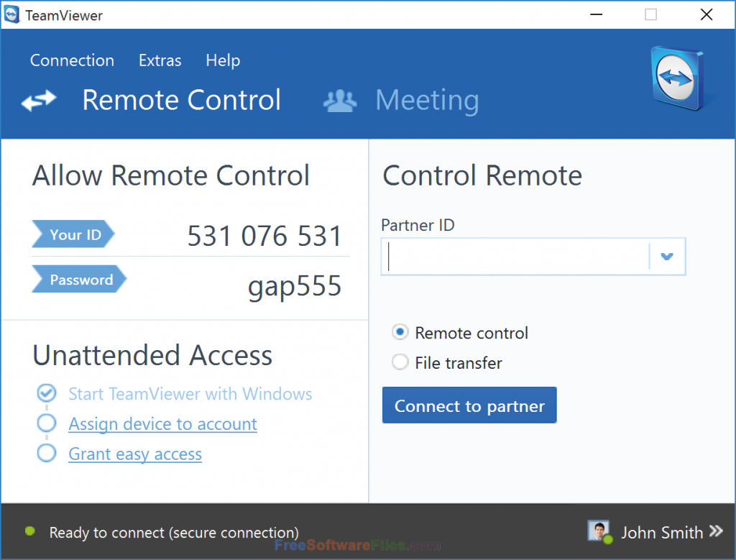The width and height of the screenshot is (736, 560).
Task: Click John Smith's avatar picture
Action: tap(599, 531)
